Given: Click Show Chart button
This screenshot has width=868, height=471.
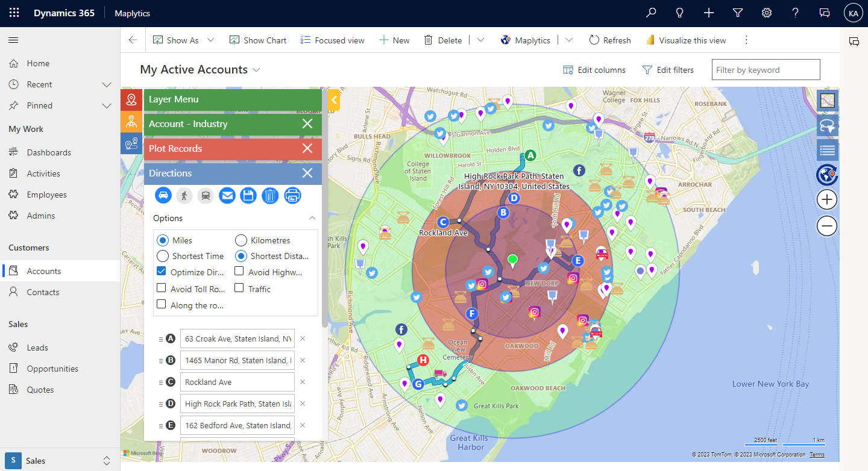Looking at the screenshot, I should click(x=258, y=40).
